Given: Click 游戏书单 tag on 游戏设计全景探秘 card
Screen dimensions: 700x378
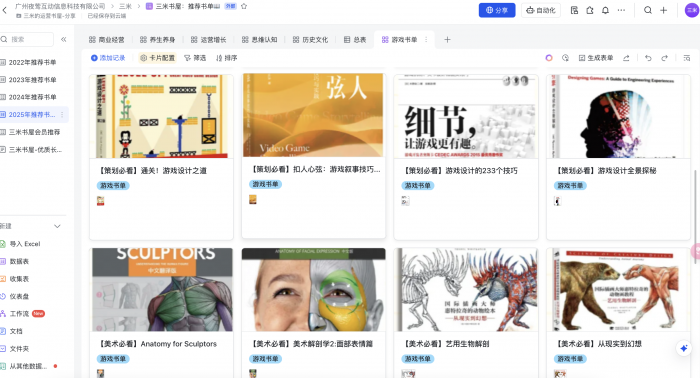Looking at the screenshot, I should 570,186.
